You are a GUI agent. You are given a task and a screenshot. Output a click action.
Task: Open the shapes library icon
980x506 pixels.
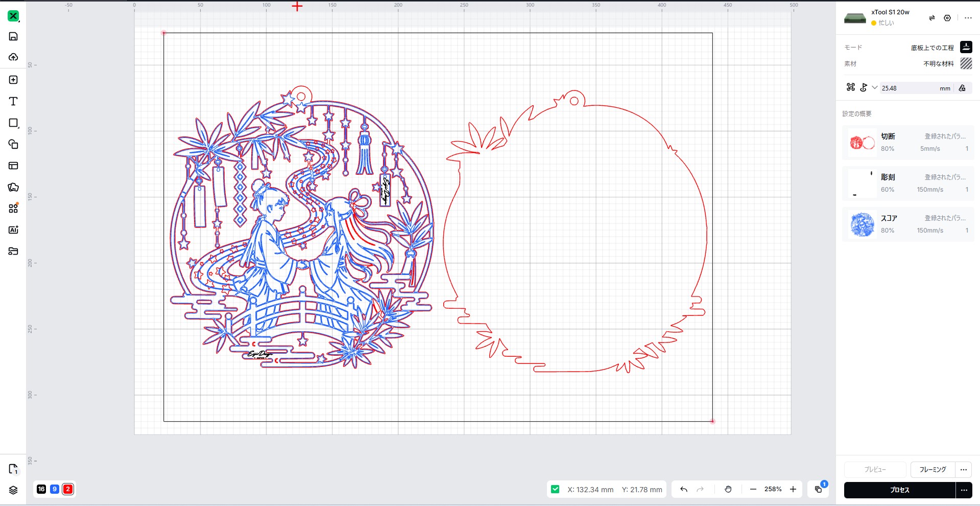pos(13,144)
